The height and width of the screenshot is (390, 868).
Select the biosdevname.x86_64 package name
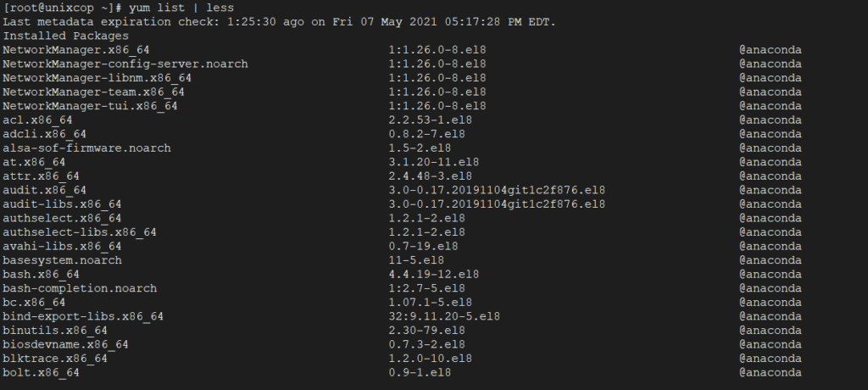(65, 344)
